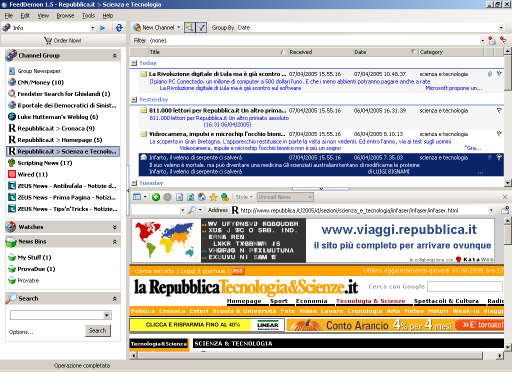Collapse the Channel Group panel

point(115,56)
